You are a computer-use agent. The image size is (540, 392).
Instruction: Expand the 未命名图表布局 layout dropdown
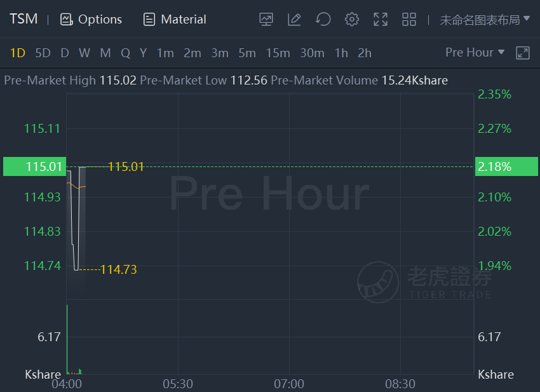pyautogui.click(x=485, y=20)
